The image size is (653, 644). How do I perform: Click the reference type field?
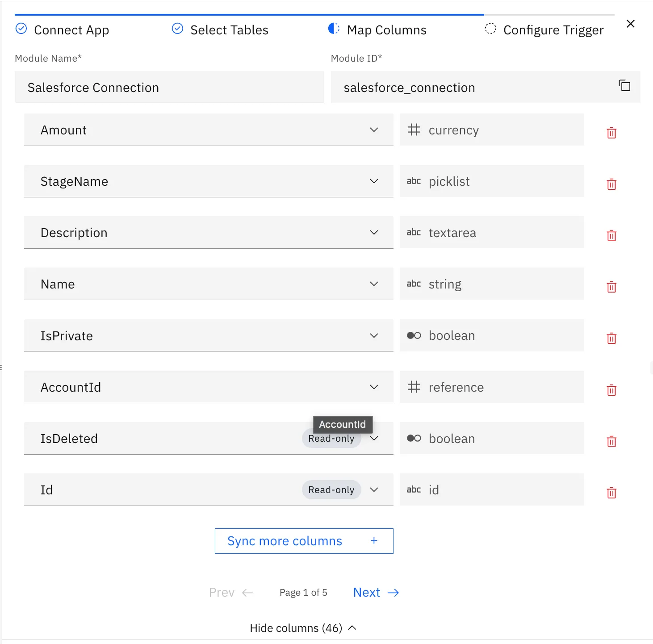492,387
